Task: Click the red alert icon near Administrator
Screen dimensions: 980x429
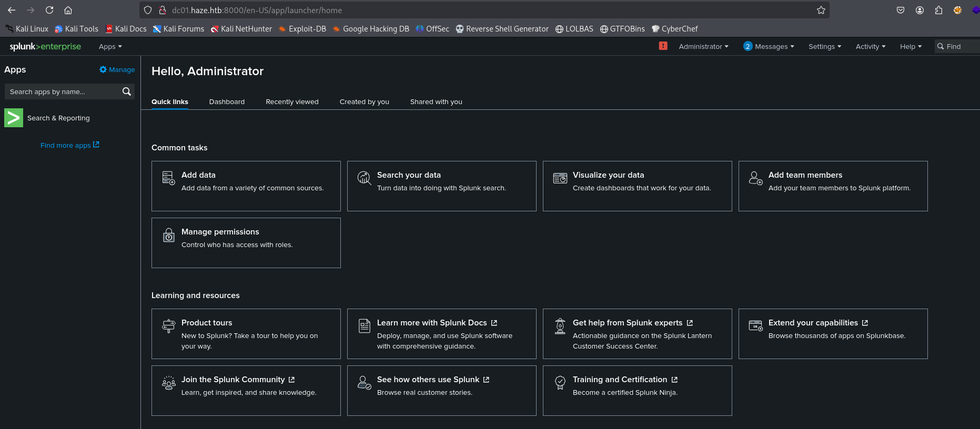Action: point(663,46)
